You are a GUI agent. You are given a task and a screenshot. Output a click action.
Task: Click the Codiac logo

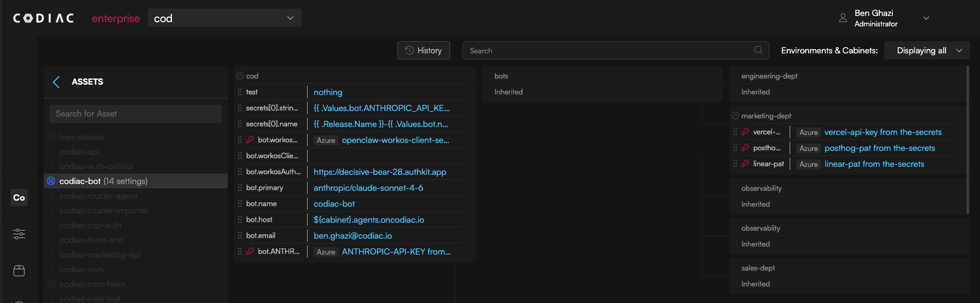click(x=44, y=18)
